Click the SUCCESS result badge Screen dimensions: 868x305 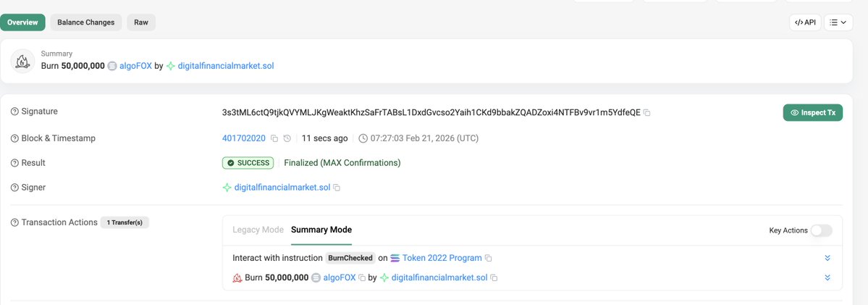tap(248, 163)
